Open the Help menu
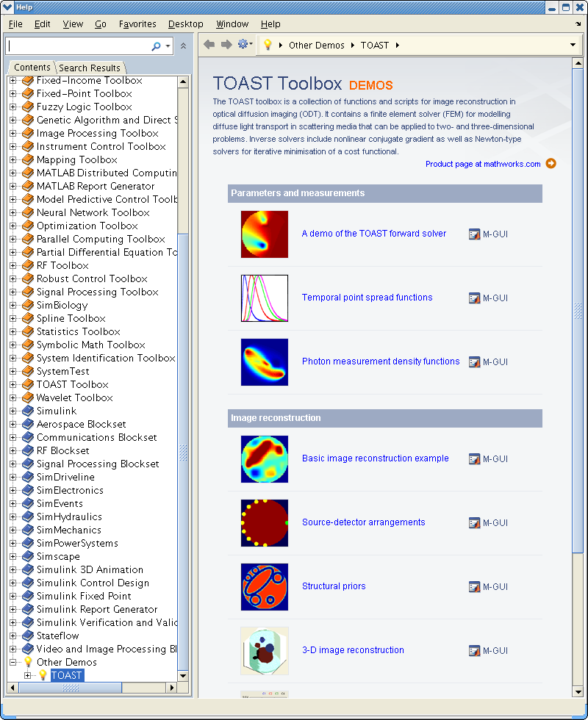 (x=270, y=24)
